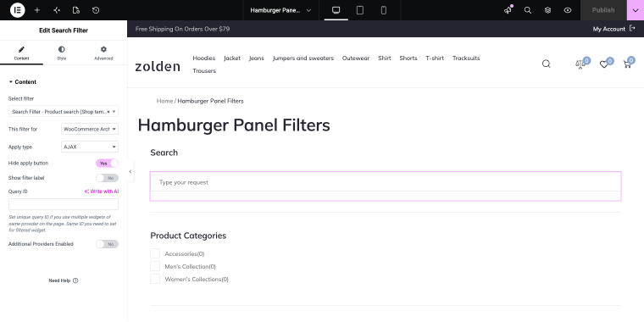Check the Accessories category checkbox
644x322 pixels.
click(x=155, y=253)
